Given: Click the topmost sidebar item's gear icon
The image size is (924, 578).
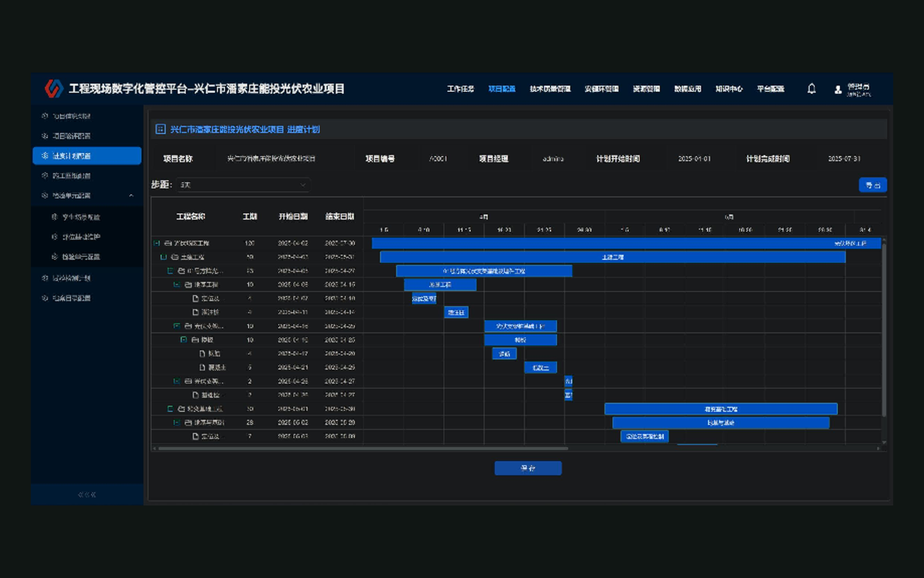Looking at the screenshot, I should tap(45, 116).
